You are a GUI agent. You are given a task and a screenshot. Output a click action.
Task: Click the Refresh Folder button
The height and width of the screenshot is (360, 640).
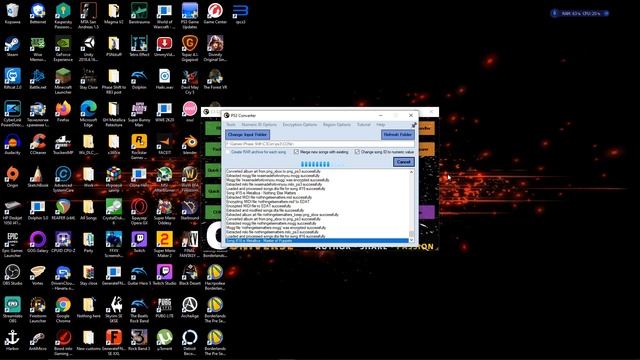pyautogui.click(x=398, y=134)
